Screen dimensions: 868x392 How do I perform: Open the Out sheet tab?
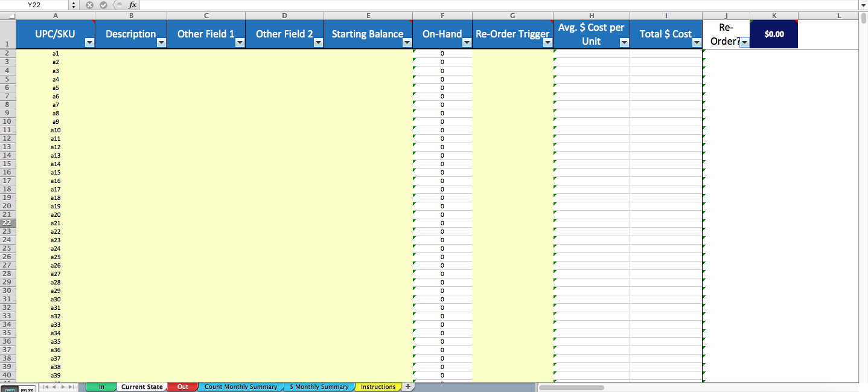pyautogui.click(x=182, y=387)
